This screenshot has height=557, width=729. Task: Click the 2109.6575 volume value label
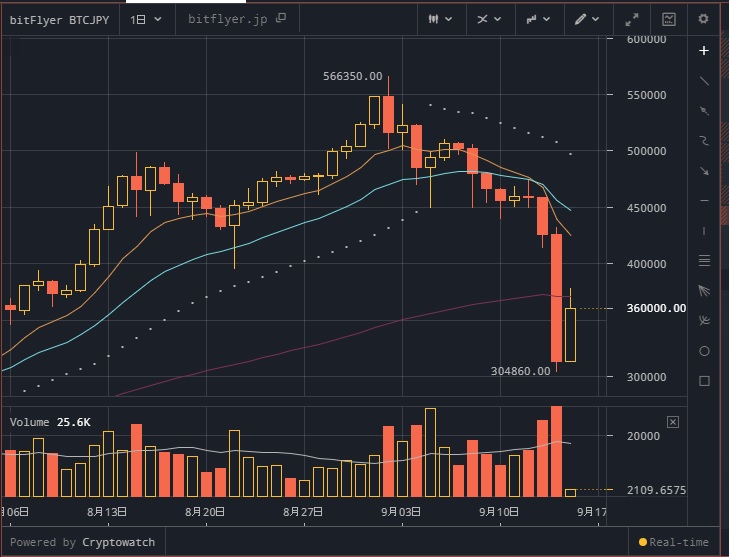pyautogui.click(x=656, y=490)
